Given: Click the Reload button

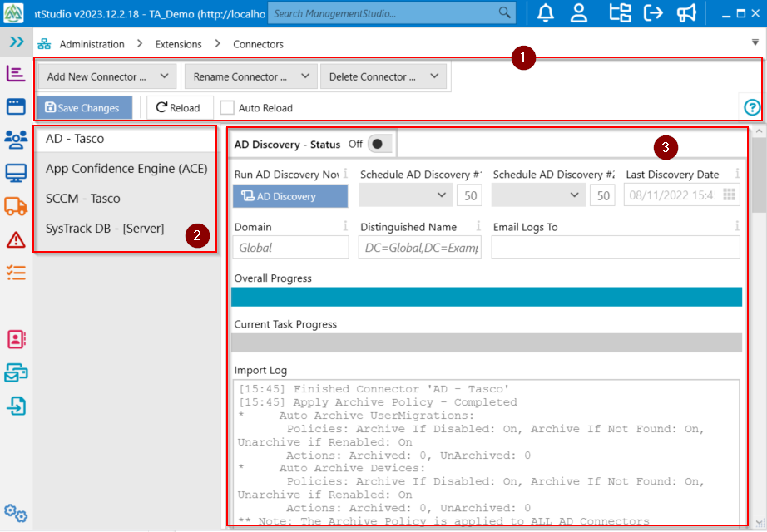Looking at the screenshot, I should click(x=180, y=107).
